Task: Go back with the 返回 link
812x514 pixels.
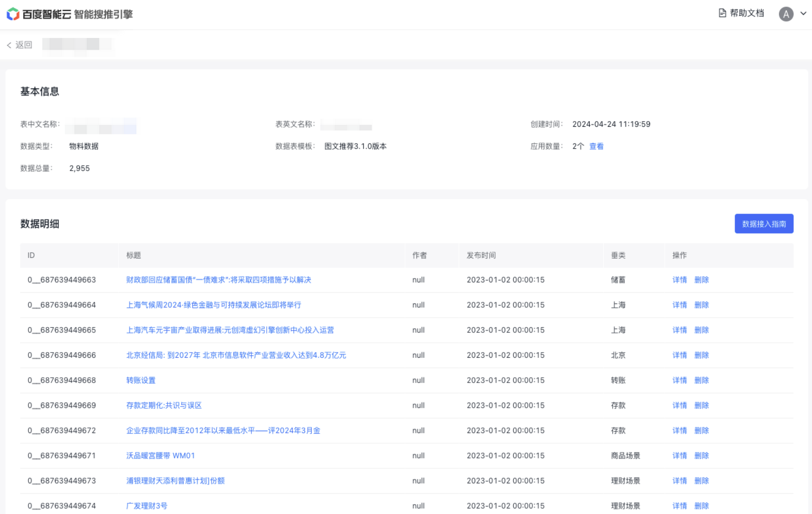Action: [20, 45]
